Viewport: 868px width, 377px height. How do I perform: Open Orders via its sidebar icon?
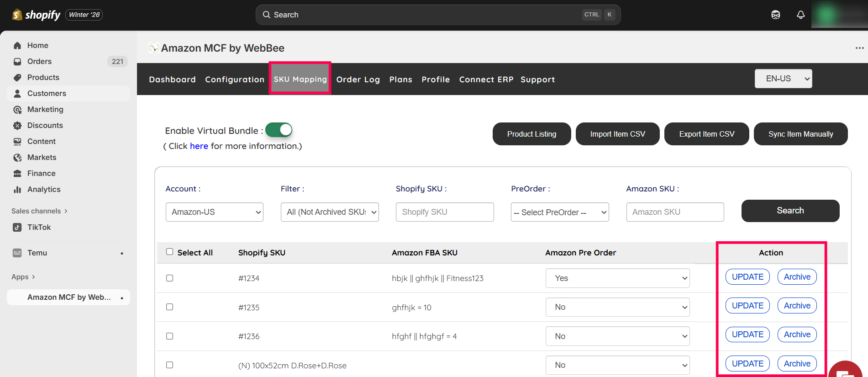point(17,62)
